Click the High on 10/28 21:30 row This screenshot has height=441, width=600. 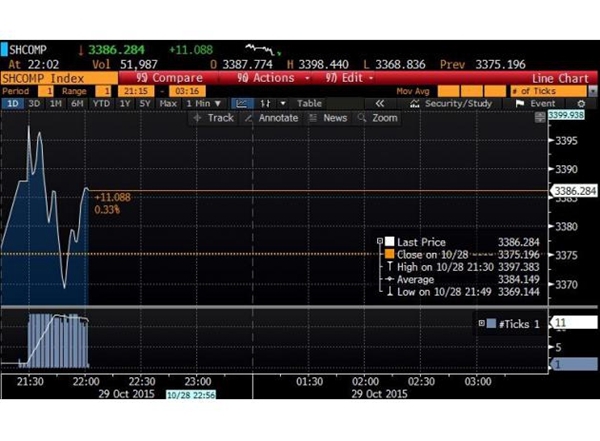tap(464, 267)
